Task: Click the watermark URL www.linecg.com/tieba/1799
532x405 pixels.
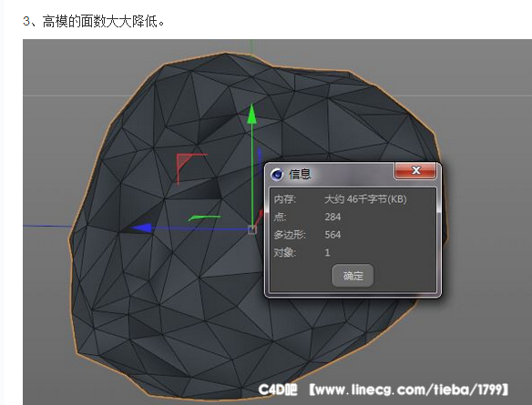Action: (408, 390)
